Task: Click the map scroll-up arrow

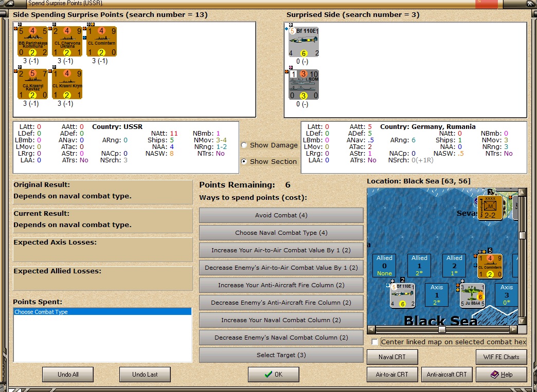Action: point(522,192)
